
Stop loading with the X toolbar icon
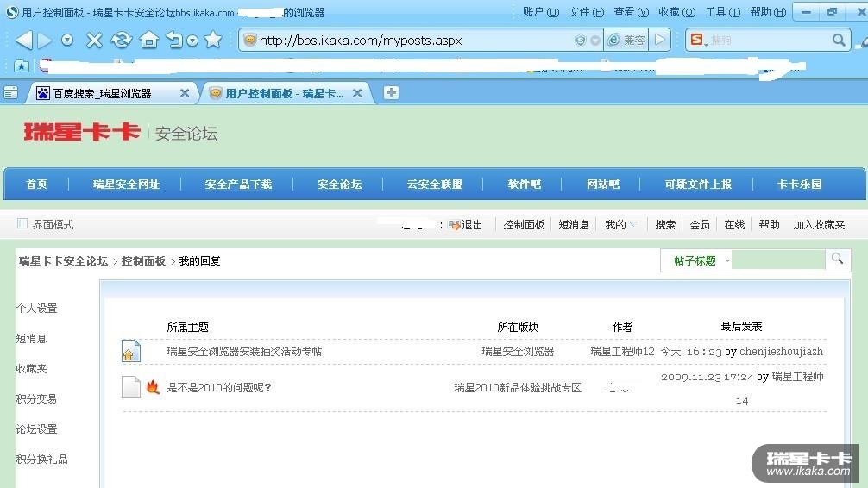(x=95, y=40)
